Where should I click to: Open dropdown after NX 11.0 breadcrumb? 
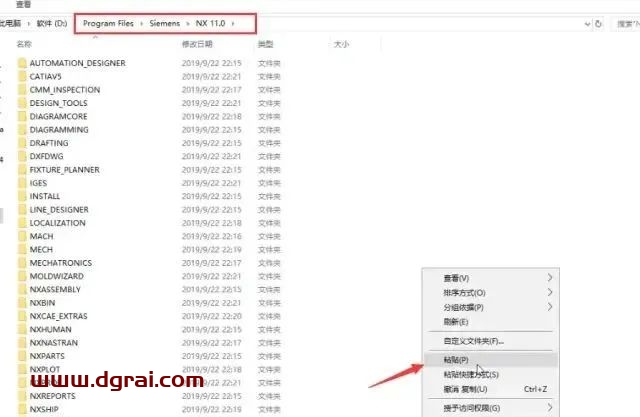tap(233, 24)
